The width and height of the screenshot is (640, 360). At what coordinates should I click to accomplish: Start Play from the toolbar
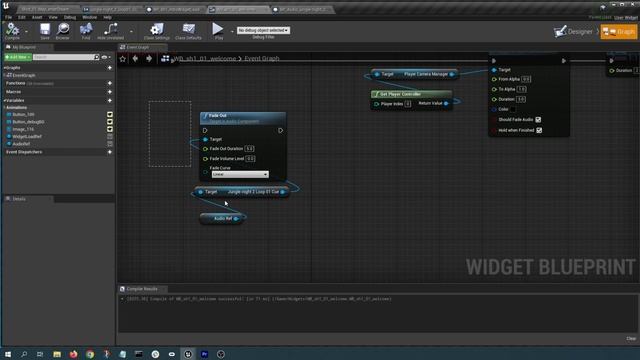click(x=218, y=31)
